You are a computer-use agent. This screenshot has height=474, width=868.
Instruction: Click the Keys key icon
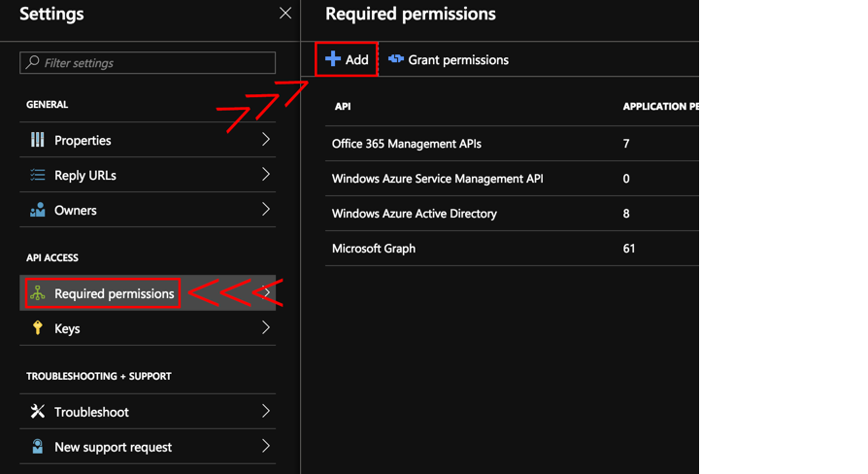[38, 327]
